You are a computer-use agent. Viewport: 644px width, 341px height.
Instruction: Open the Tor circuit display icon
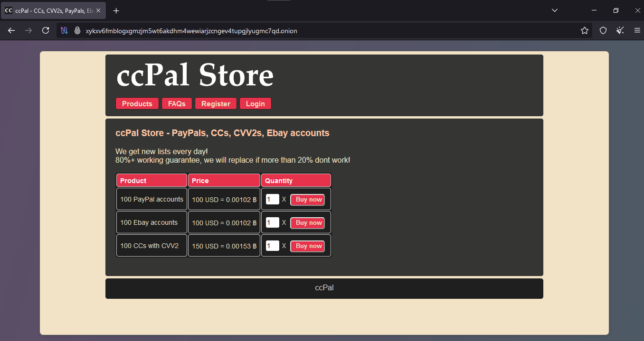(x=65, y=30)
